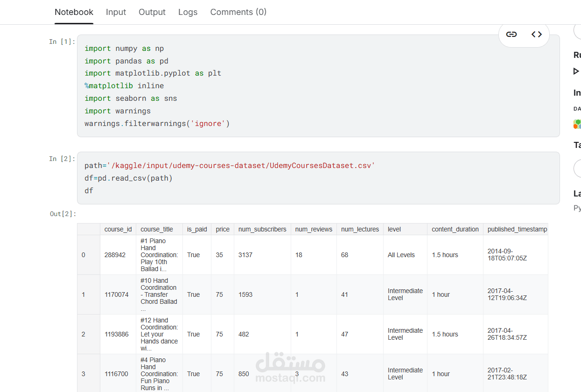The height and width of the screenshot is (392, 581).
Task: Click the is_paid column header
Action: click(197, 229)
